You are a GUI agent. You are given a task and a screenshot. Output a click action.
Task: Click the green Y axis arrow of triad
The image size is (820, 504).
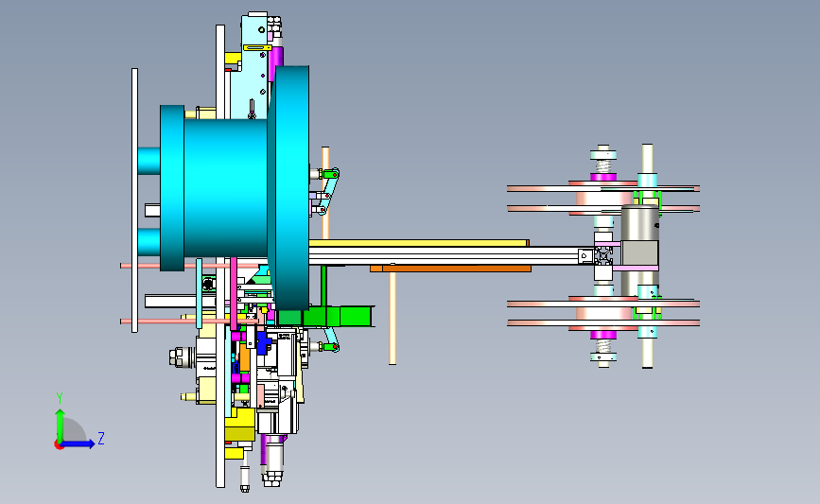pyautogui.click(x=61, y=425)
